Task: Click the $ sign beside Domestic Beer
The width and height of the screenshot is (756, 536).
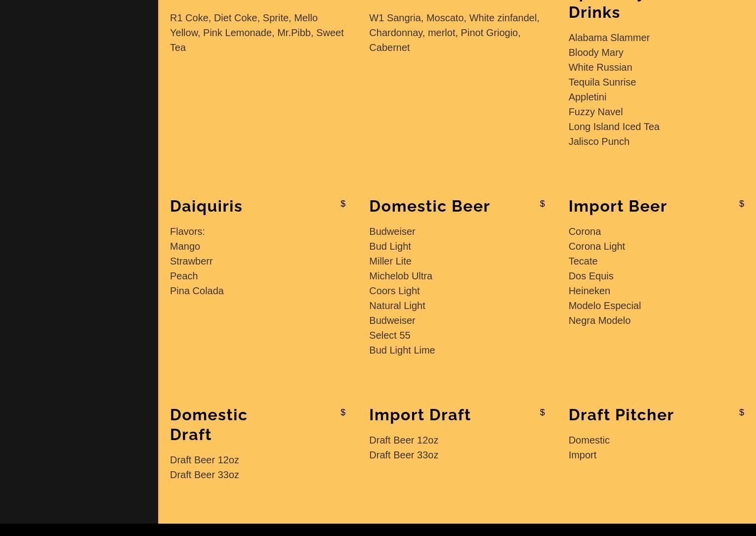Action: pyautogui.click(x=543, y=204)
